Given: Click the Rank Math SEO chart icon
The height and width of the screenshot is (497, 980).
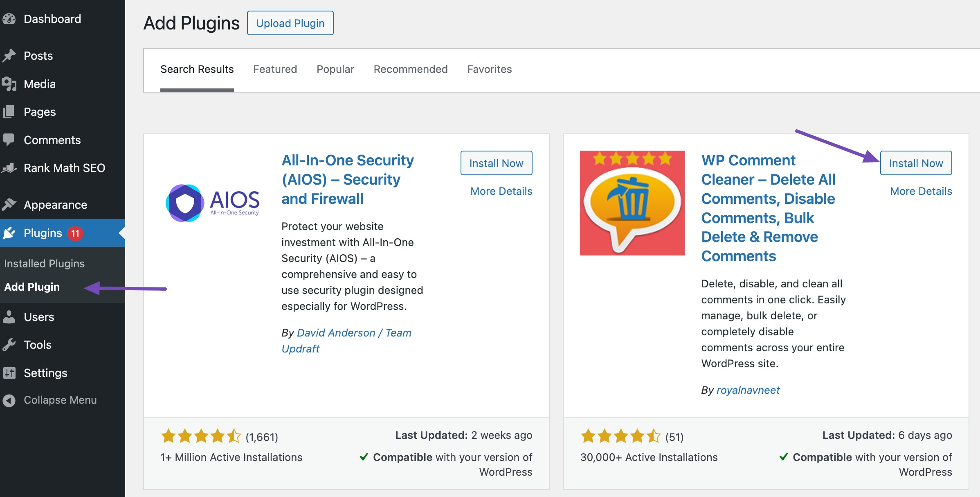Looking at the screenshot, I should pyautogui.click(x=9, y=168).
